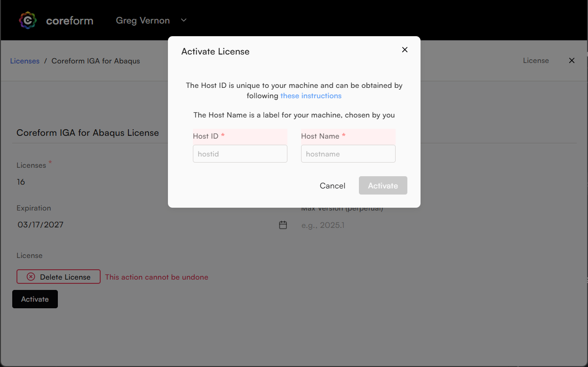Click the Host Name input field
The height and width of the screenshot is (367, 588).
348,154
